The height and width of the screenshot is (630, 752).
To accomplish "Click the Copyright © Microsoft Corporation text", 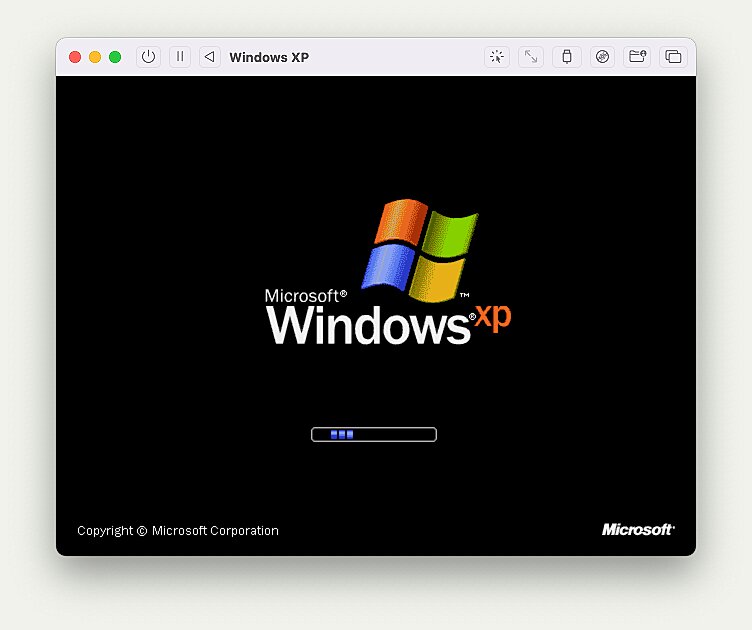I will (178, 531).
